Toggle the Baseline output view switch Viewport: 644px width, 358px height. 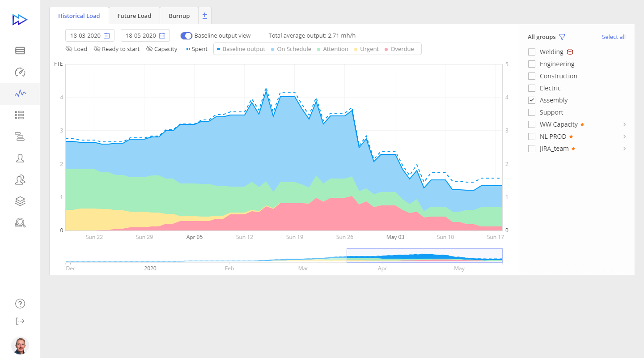pyautogui.click(x=186, y=36)
